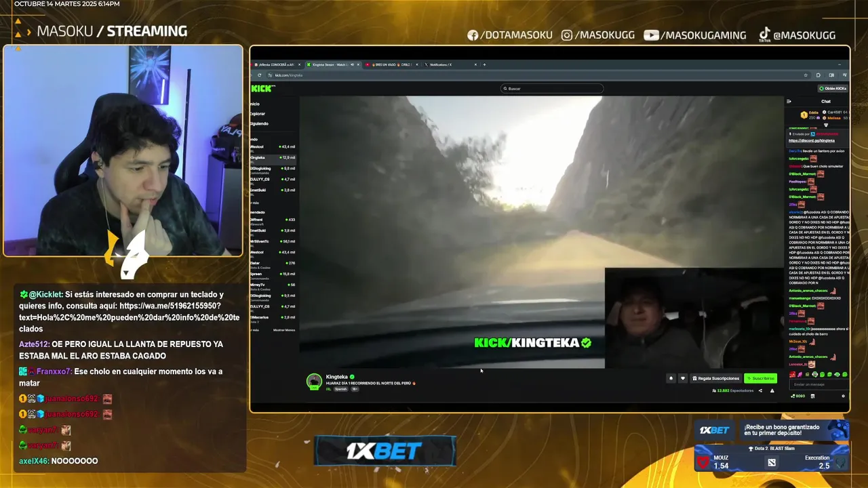Open Westcol channel with 43,4 mil viewers

[x=273, y=147]
